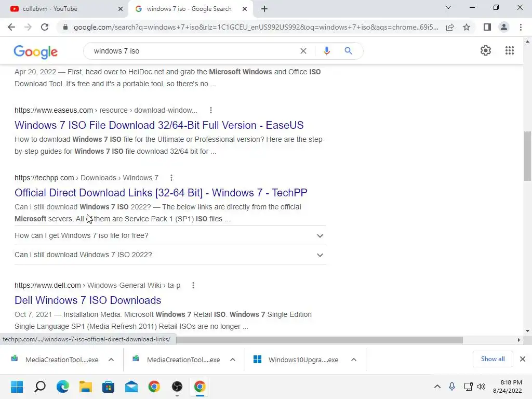The width and height of the screenshot is (532, 399).
Task: Click the vertical scrollbar thumb
Action: pyautogui.click(x=527, y=156)
